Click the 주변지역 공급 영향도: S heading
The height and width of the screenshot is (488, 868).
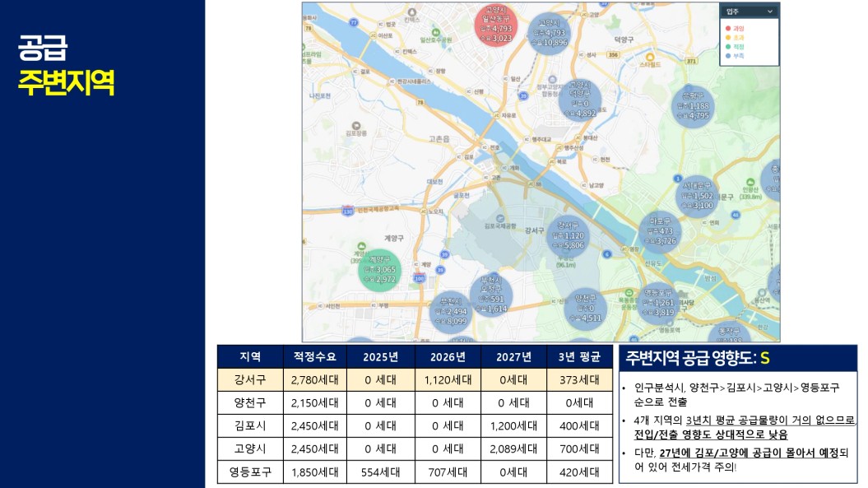coord(698,358)
